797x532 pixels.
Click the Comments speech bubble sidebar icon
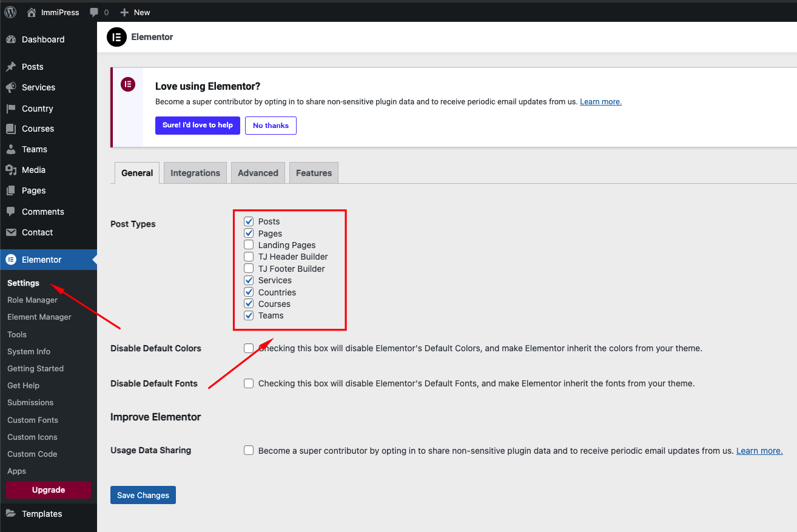[11, 212]
